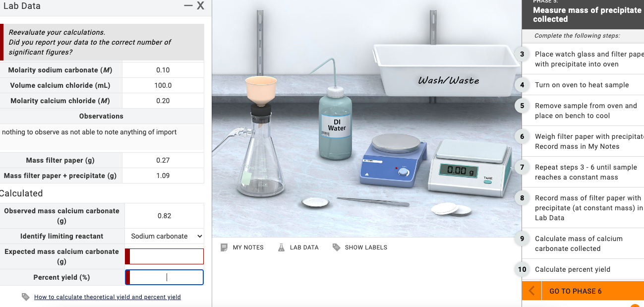Click the orange back chevron arrow

pyautogui.click(x=531, y=291)
